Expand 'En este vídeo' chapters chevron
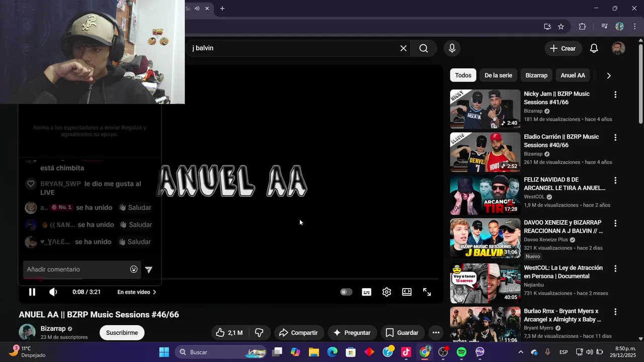 154,292
